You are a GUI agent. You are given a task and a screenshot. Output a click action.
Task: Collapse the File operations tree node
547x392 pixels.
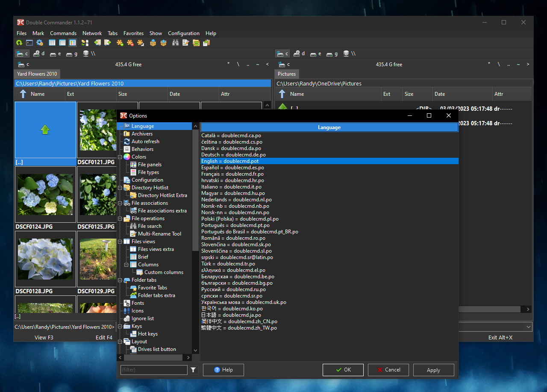(120, 218)
